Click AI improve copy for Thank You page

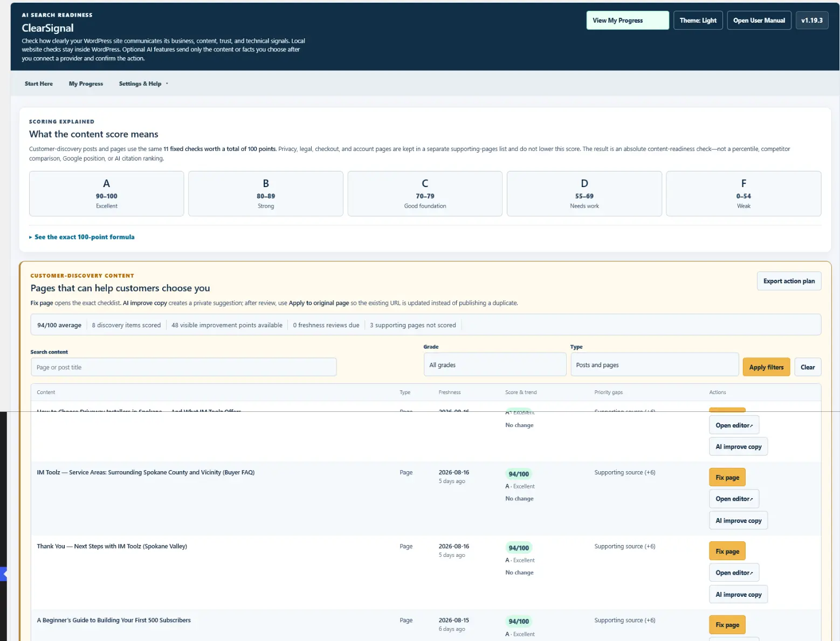(x=738, y=595)
